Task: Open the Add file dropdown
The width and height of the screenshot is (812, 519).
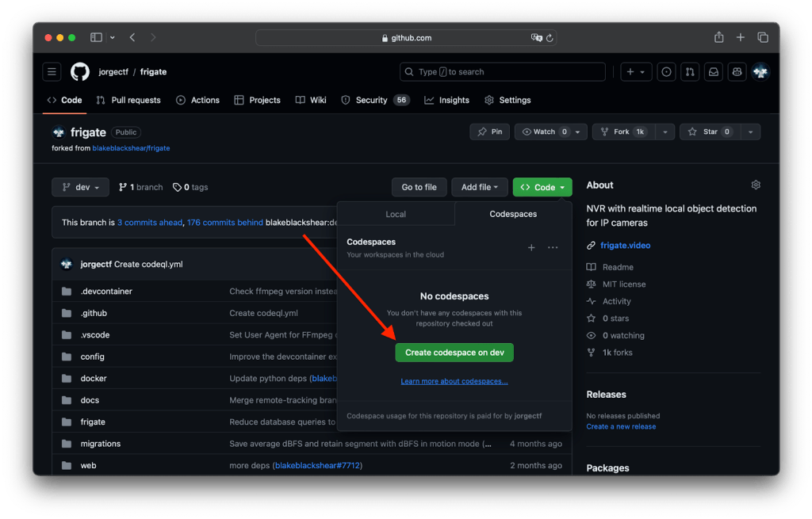Action: tap(480, 187)
